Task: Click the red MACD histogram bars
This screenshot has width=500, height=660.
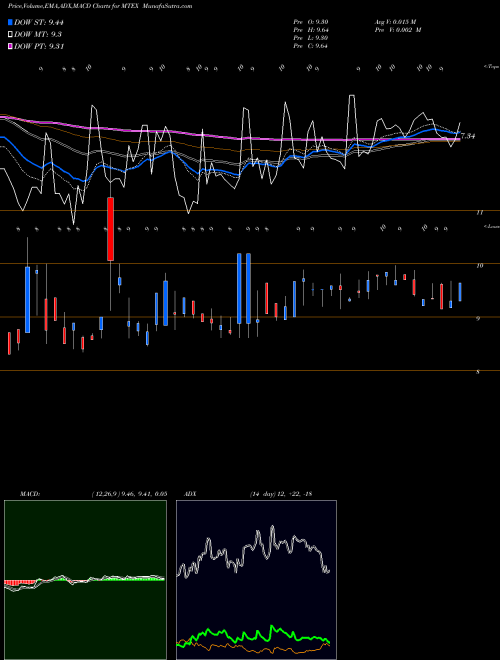Action: [x=20, y=583]
